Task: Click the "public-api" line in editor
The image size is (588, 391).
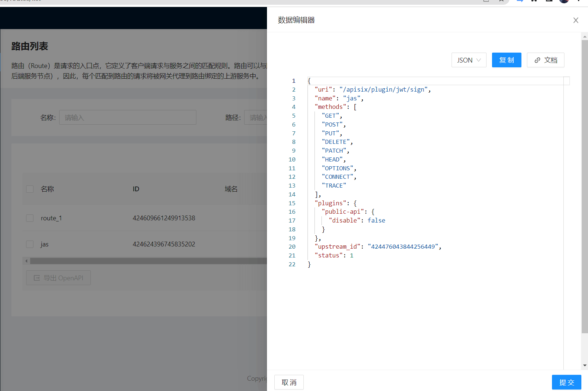Action: click(348, 212)
